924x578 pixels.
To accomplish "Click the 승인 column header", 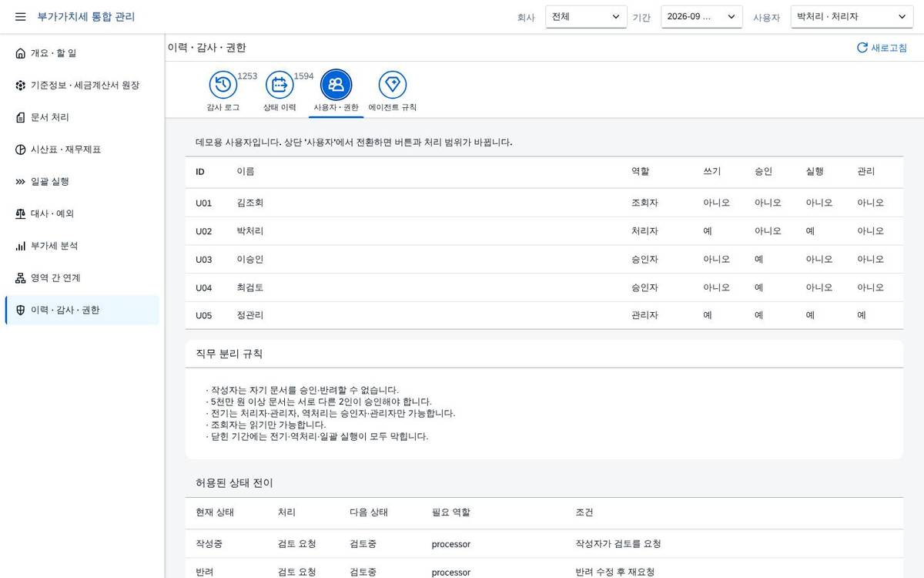I will 764,172.
